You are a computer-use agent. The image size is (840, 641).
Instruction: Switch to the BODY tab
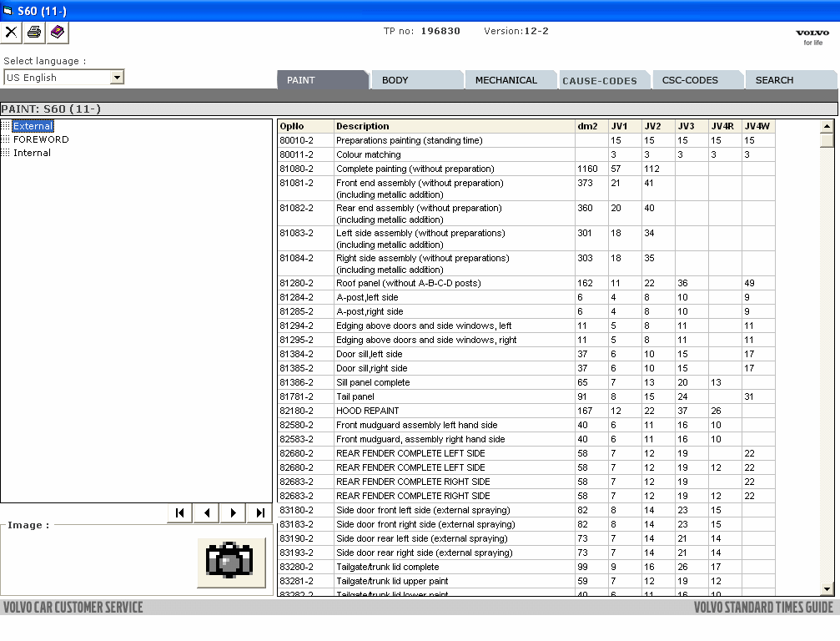[x=416, y=79]
